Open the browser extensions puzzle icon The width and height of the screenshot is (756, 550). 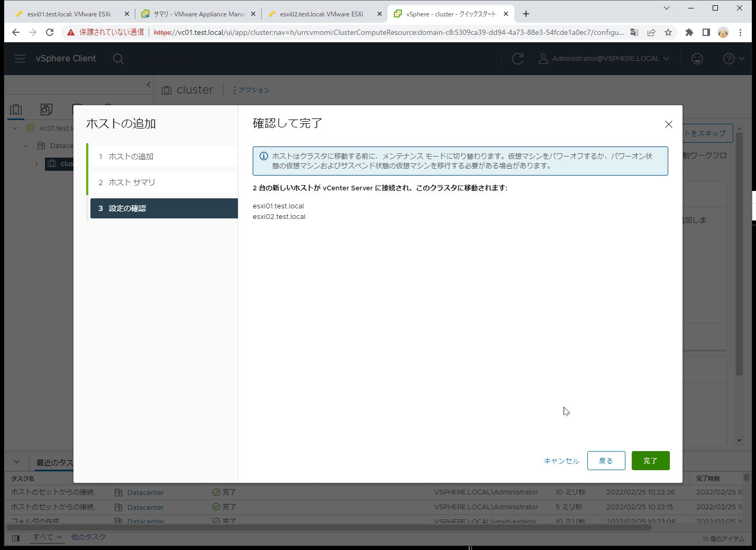point(689,32)
